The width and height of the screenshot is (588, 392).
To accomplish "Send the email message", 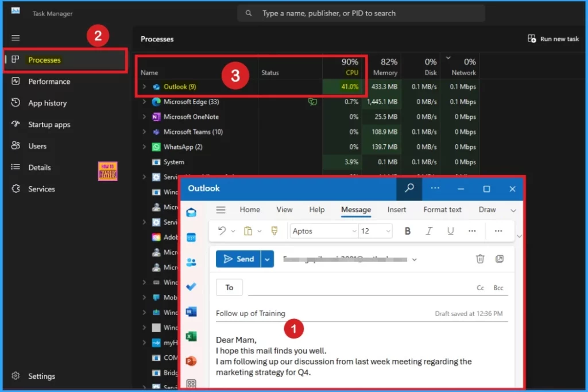I will pos(238,259).
